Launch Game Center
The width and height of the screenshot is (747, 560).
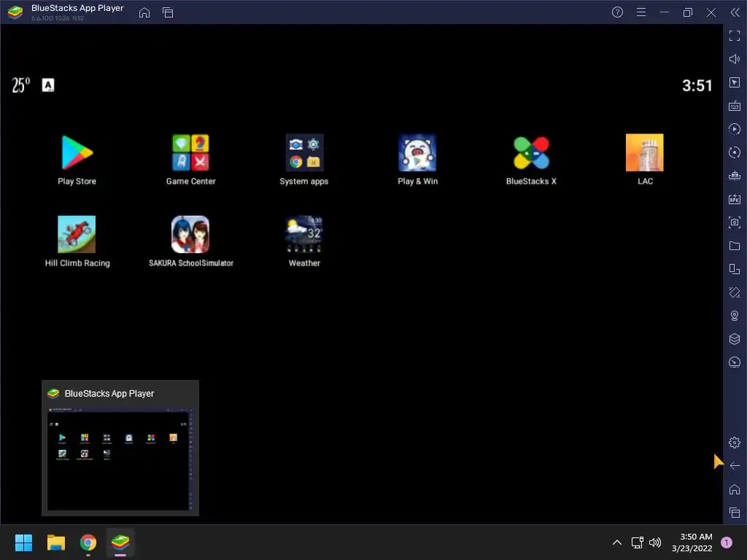(x=190, y=152)
